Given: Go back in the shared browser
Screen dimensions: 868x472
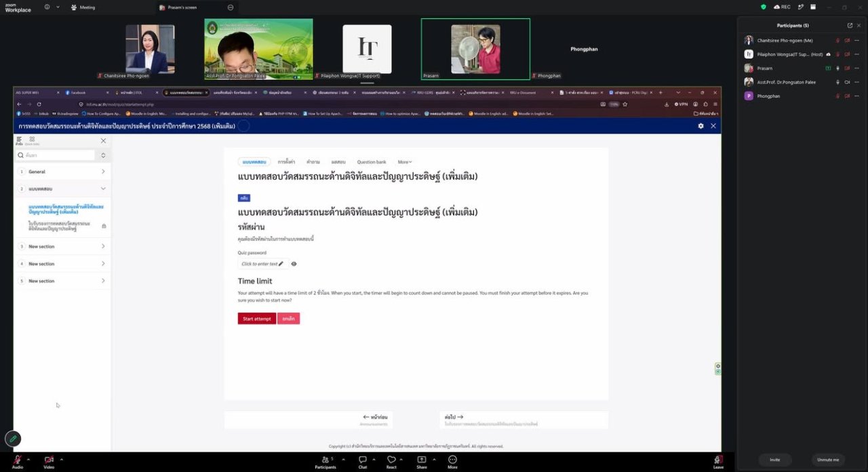Looking at the screenshot, I should pyautogui.click(x=19, y=104).
